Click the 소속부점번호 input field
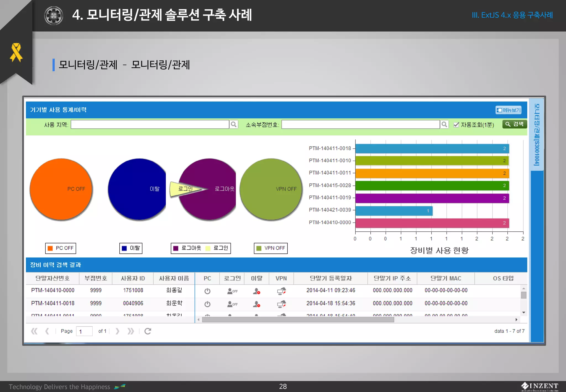 [x=361, y=124]
